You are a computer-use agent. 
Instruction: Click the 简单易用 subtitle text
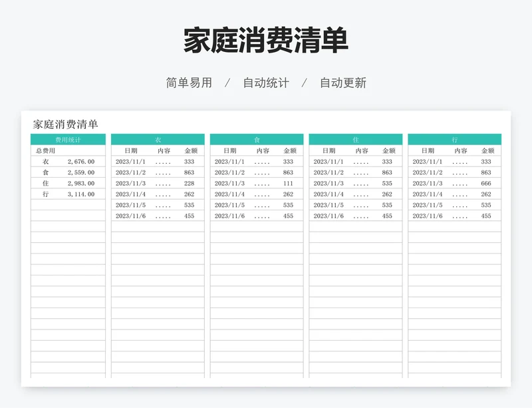pos(189,83)
